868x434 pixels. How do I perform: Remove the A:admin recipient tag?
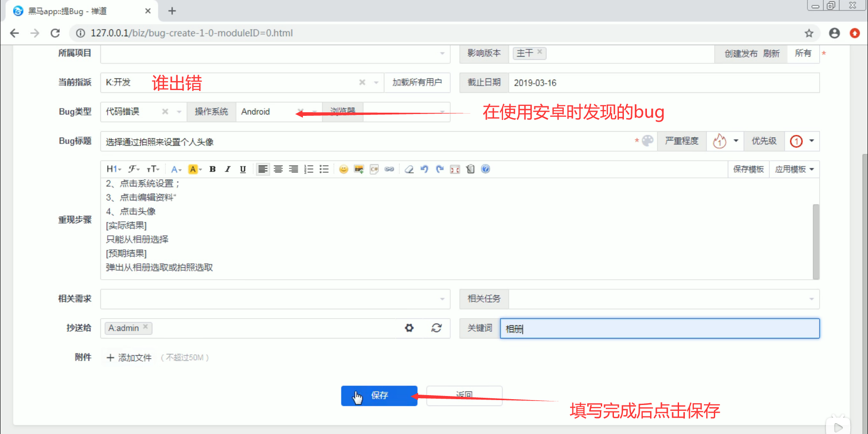tap(145, 326)
